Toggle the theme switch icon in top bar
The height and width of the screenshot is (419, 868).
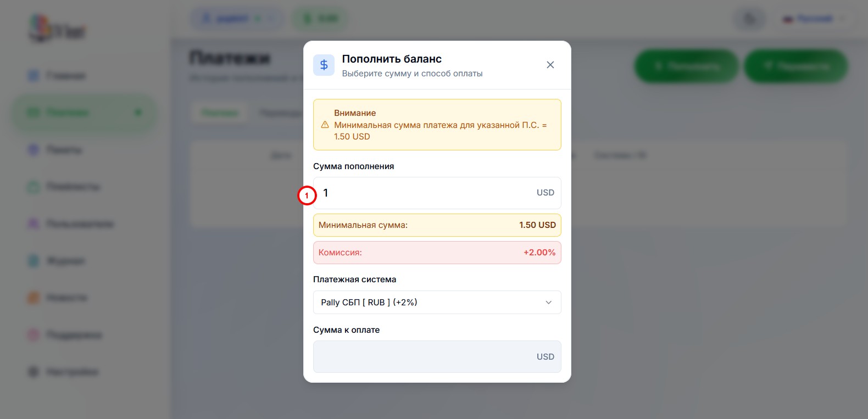pyautogui.click(x=750, y=19)
